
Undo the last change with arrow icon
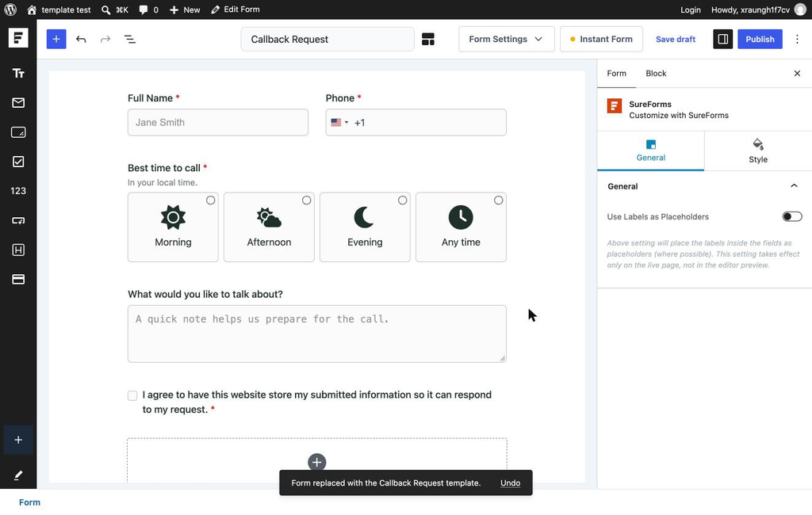point(81,40)
